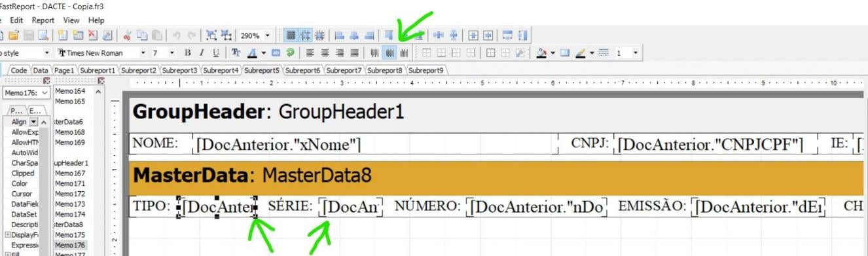Image resolution: width=868 pixels, height=256 pixels.
Task: Click text rotation green icon
Action: coord(290,53)
